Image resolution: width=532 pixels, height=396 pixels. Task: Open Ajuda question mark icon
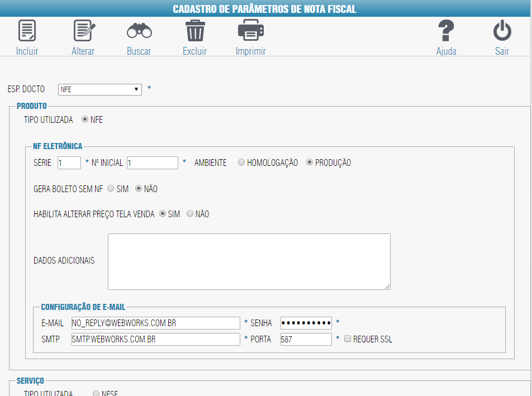pyautogui.click(x=446, y=31)
